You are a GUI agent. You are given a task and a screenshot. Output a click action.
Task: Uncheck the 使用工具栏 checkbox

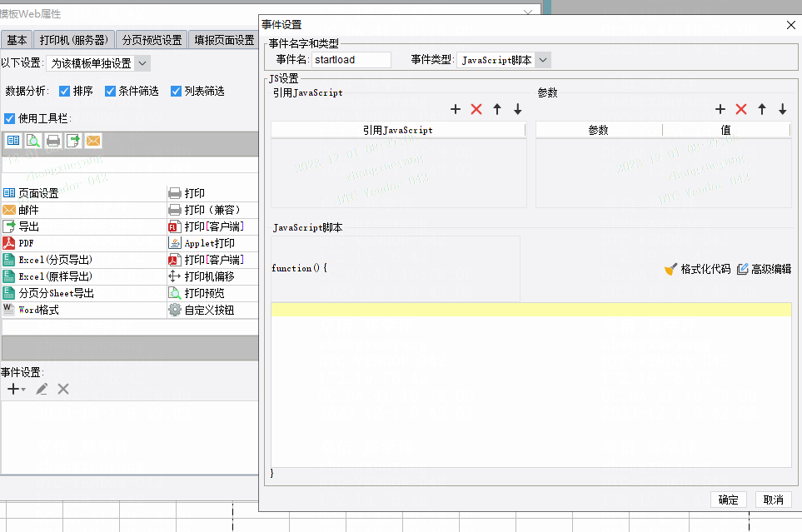[x=9, y=119]
